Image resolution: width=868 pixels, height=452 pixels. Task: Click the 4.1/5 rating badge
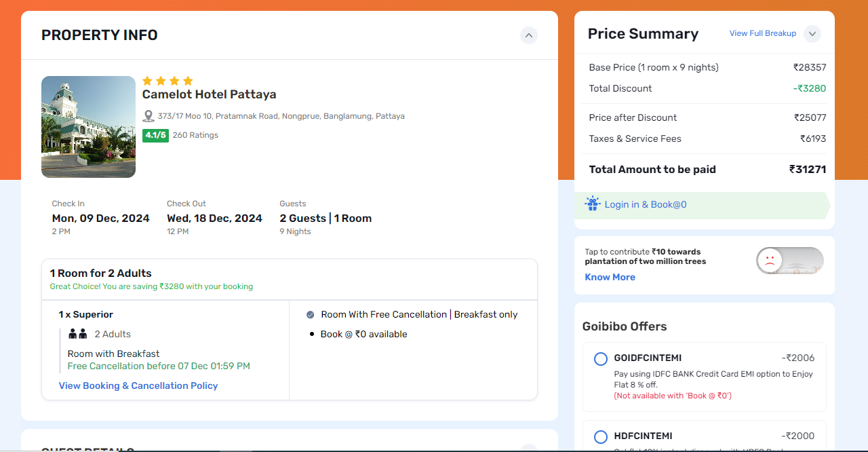(155, 135)
